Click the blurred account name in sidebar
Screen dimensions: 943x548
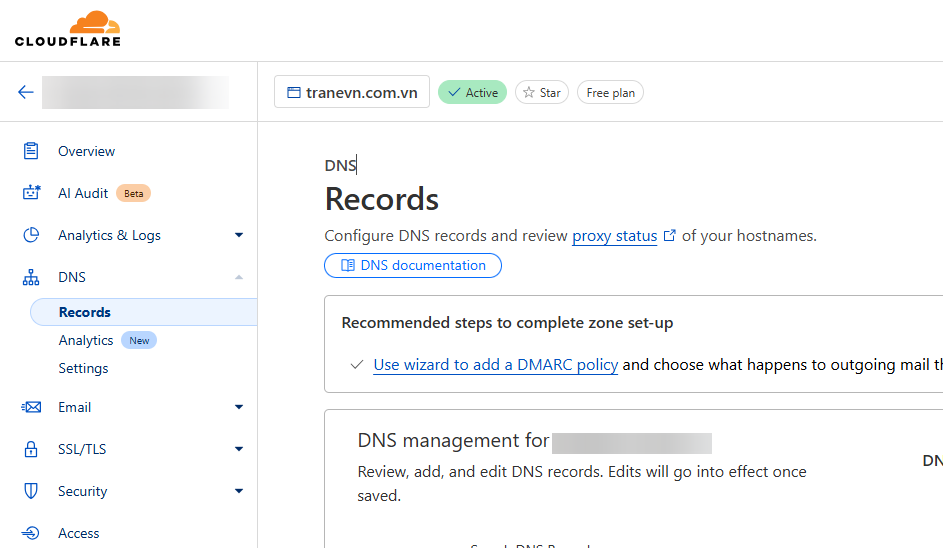[x=135, y=92]
